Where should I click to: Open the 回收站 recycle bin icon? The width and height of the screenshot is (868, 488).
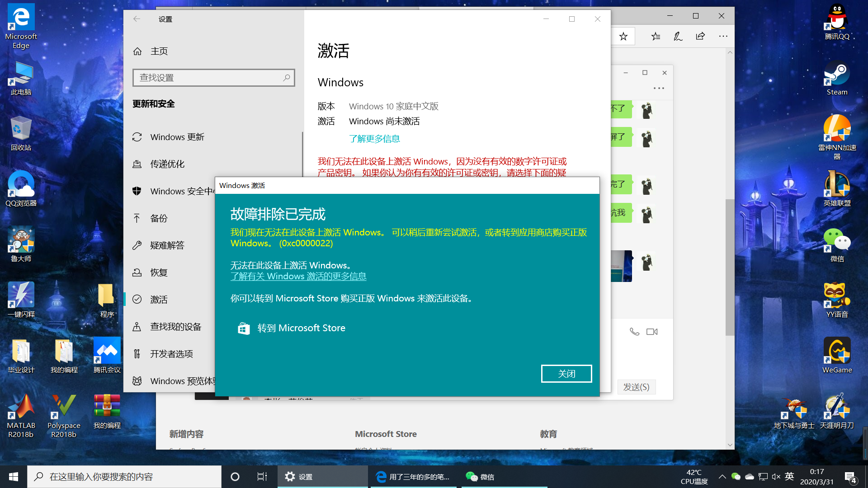point(21,134)
